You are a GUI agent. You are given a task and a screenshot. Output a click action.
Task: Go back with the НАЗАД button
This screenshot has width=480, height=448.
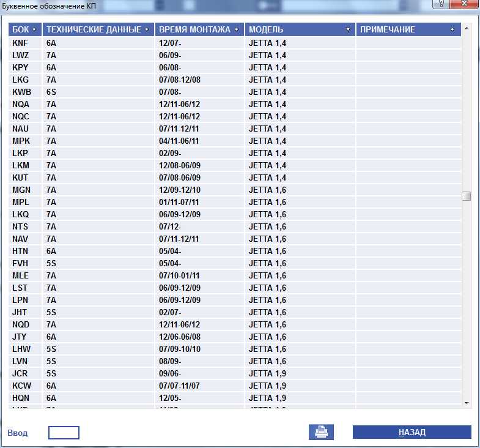[412, 432]
